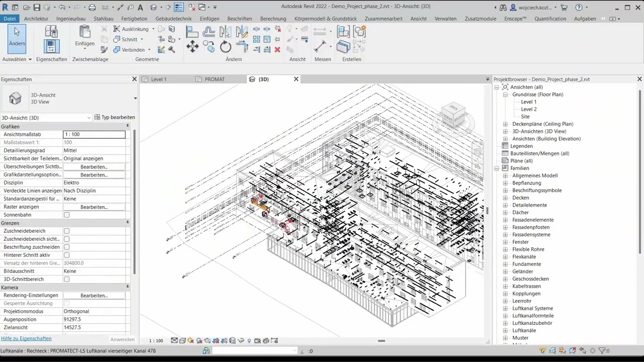Click the Save icon in the quick access toolbar

pyautogui.click(x=37, y=8)
